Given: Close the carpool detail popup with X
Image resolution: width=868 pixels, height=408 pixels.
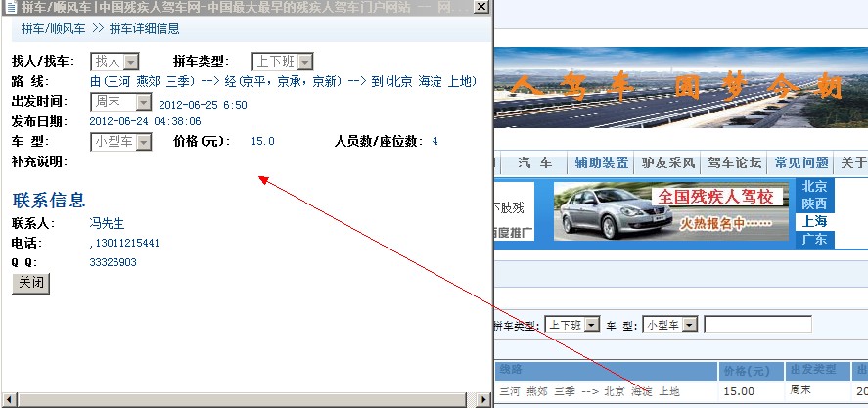Looking at the screenshot, I should click(481, 7).
